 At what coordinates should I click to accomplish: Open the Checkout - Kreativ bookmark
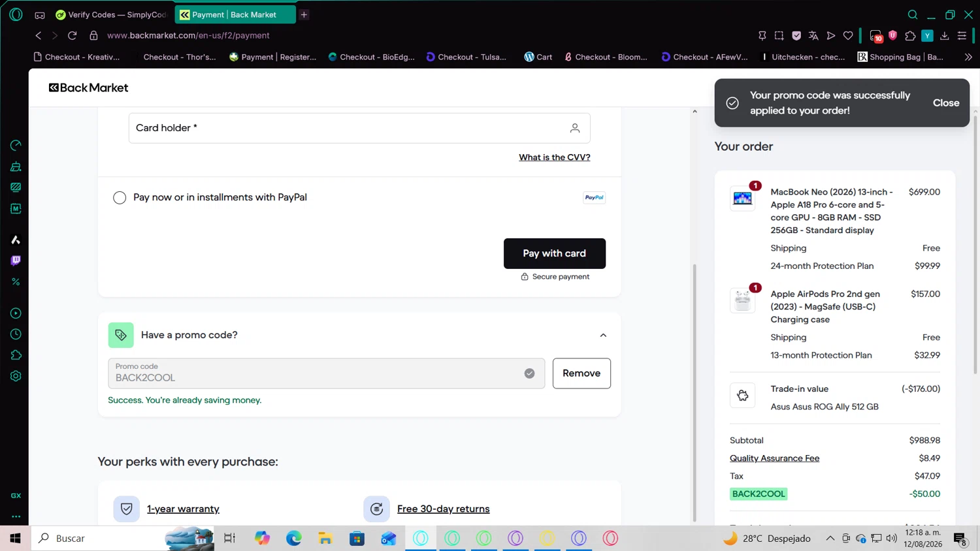[x=76, y=57]
